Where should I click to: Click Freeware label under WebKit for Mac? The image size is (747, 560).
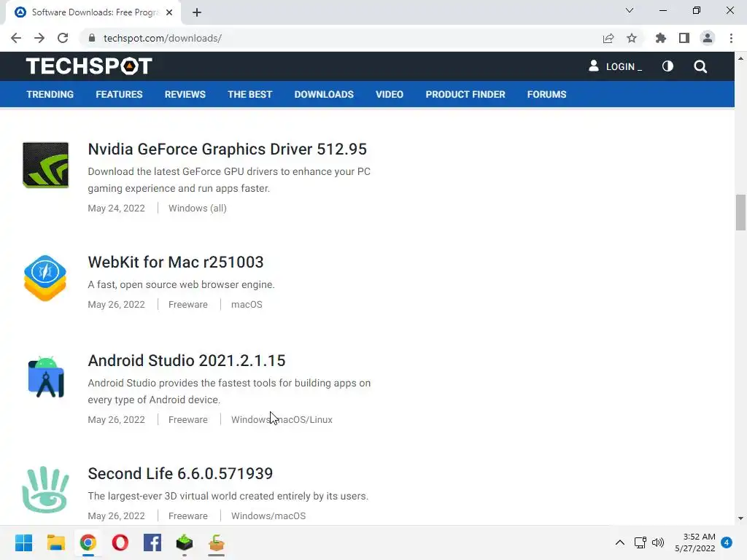[x=188, y=304]
